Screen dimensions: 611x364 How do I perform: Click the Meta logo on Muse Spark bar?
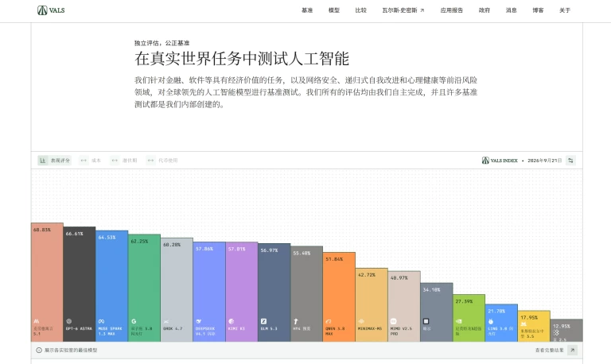[x=101, y=322]
